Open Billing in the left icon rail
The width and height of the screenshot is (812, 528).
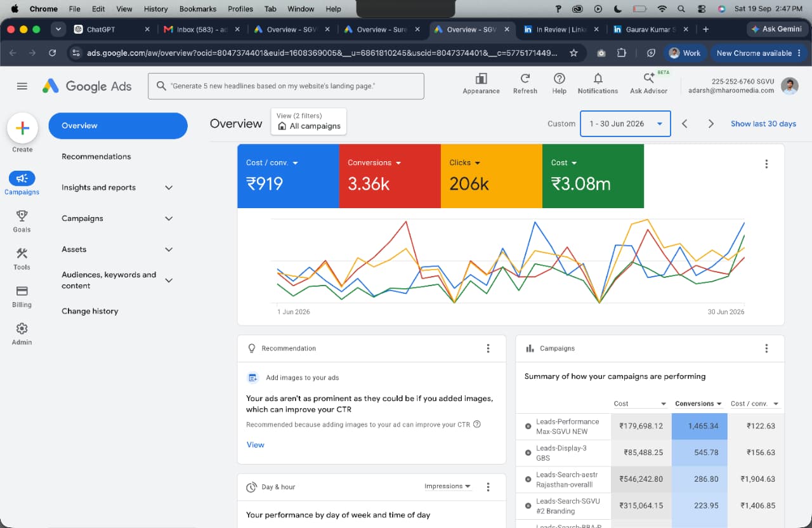[x=22, y=296]
